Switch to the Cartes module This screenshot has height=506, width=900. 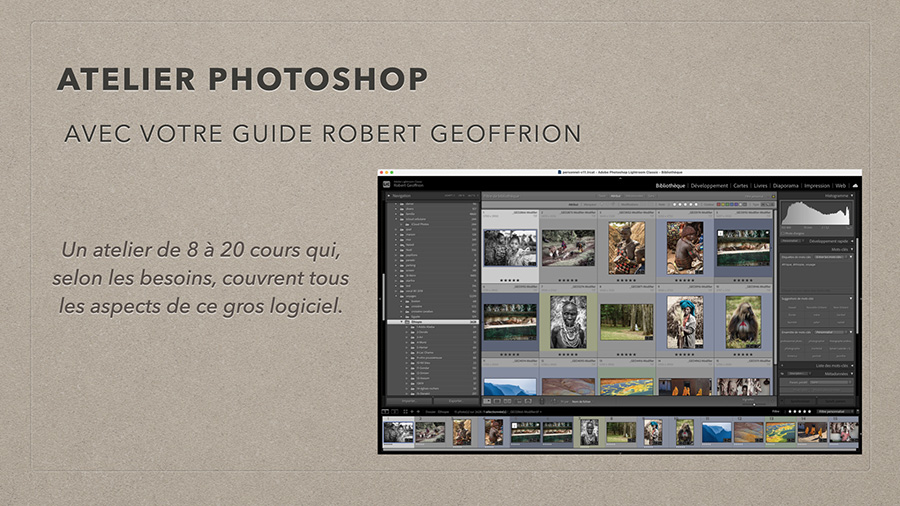[x=740, y=185]
